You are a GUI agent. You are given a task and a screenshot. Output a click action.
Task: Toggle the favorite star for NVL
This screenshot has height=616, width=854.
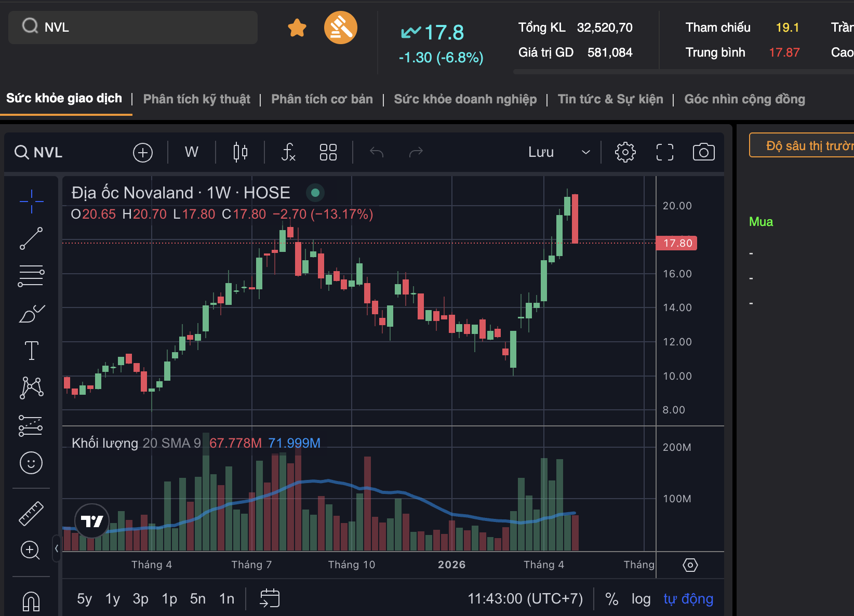297,28
